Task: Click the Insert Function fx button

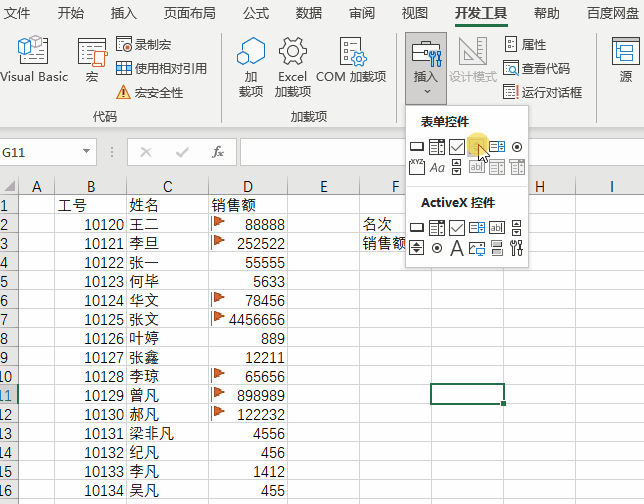Action: point(218,152)
